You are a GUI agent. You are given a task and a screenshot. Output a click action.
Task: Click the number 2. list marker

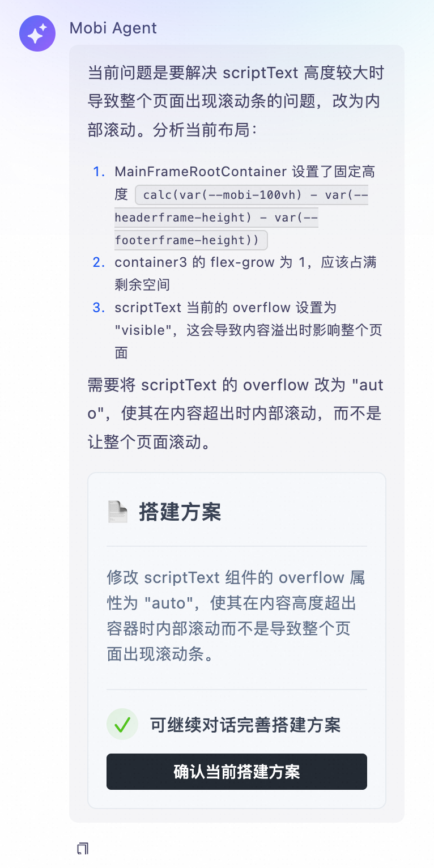point(99,262)
